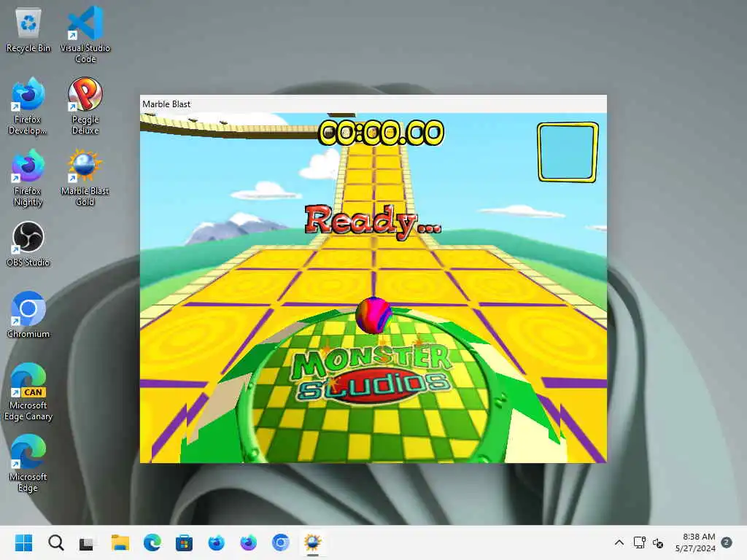747x560 pixels.
Task: Select the Chromium desktop shortcut
Action: coord(28,315)
